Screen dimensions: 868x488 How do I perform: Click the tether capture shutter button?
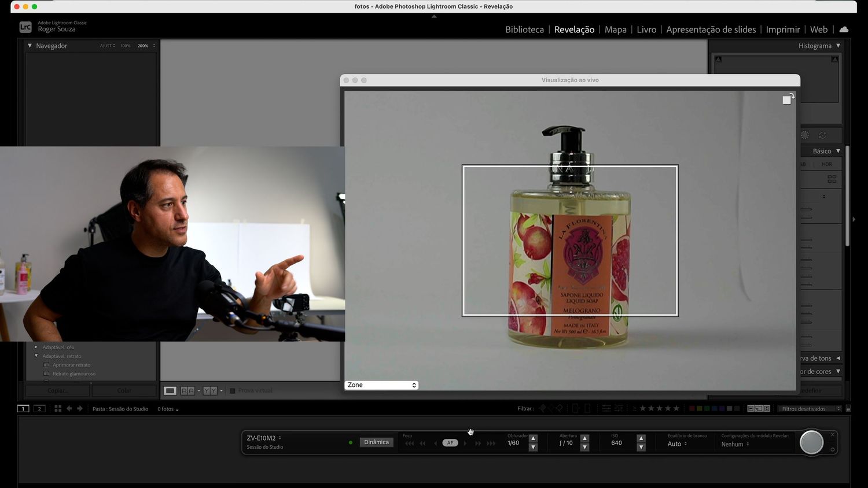click(811, 442)
